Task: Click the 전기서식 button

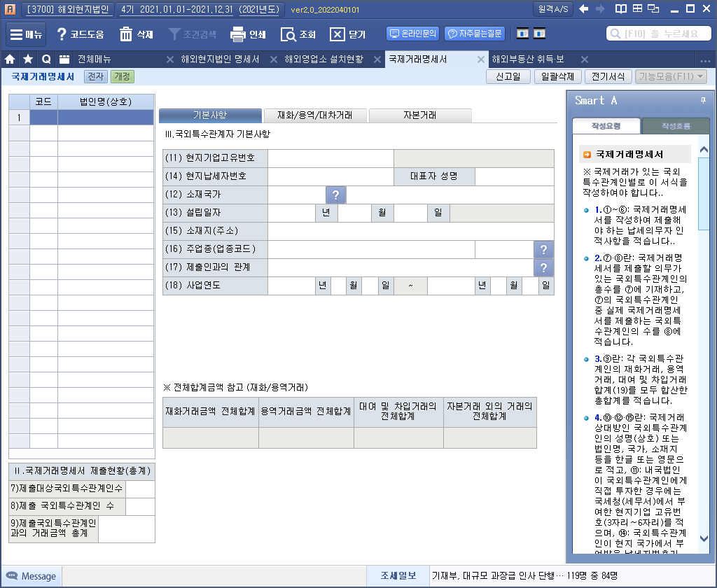Action: (x=608, y=76)
